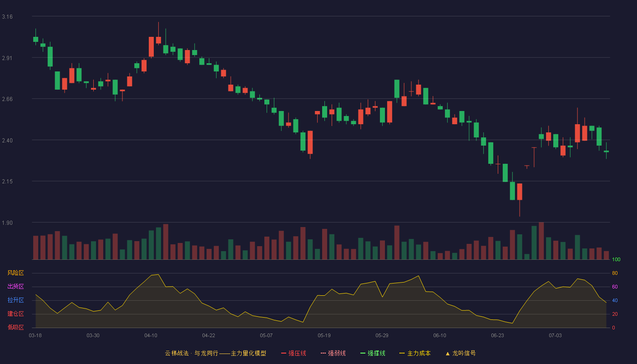637x364 pixels.
Task: Select the last candlestick on the chart
Action: tap(606, 151)
